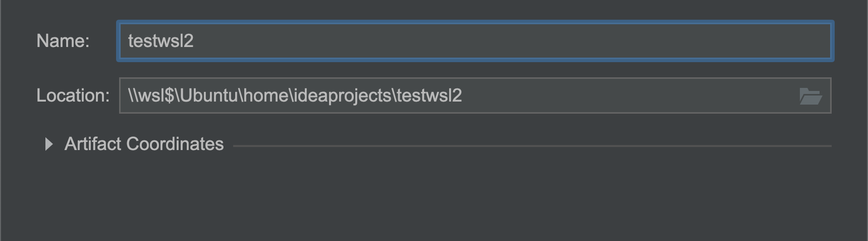Click the word "Coordinates" in the section header

pyautogui.click(x=175, y=144)
